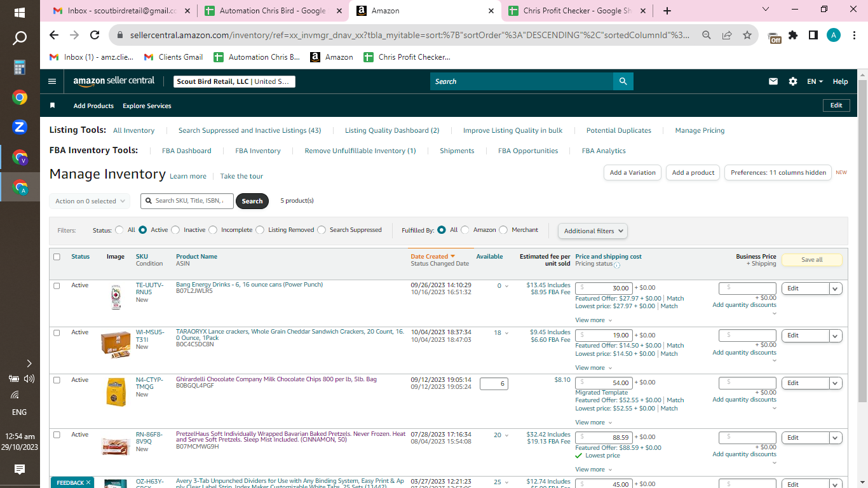Toggle the Chrome side panel icon
Viewport: 868px width, 488px height.
click(x=813, y=36)
